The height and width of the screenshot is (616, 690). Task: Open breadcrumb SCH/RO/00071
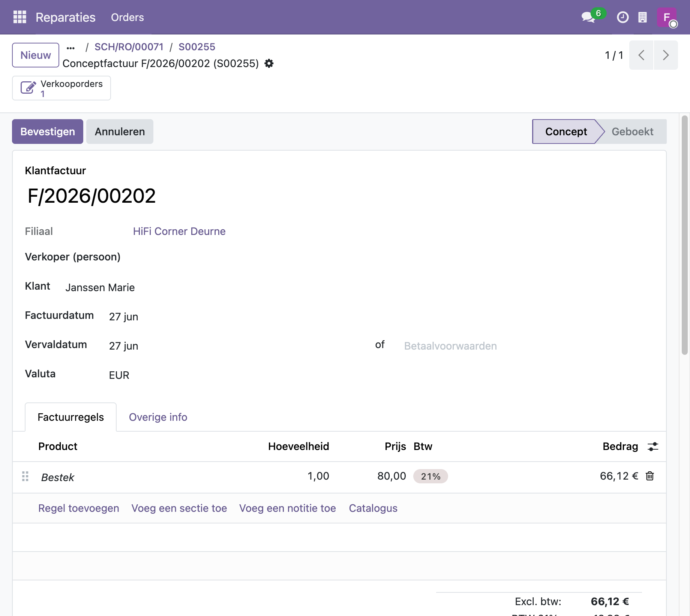[129, 47]
